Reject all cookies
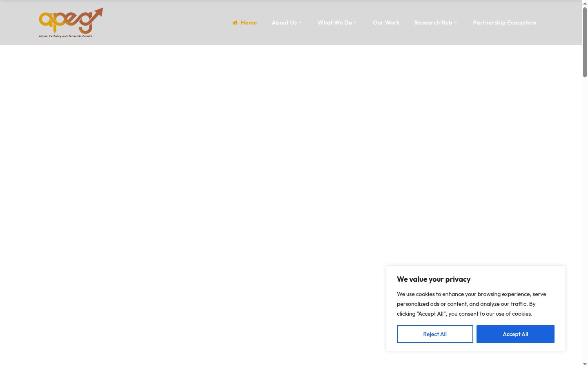 435,334
